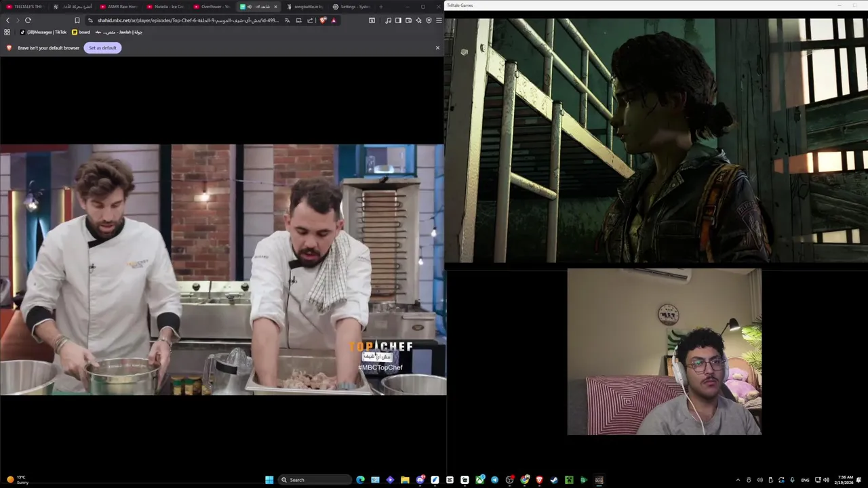Open Brave Shields lion icon
The width and height of the screenshot is (868, 488).
coord(322,20)
